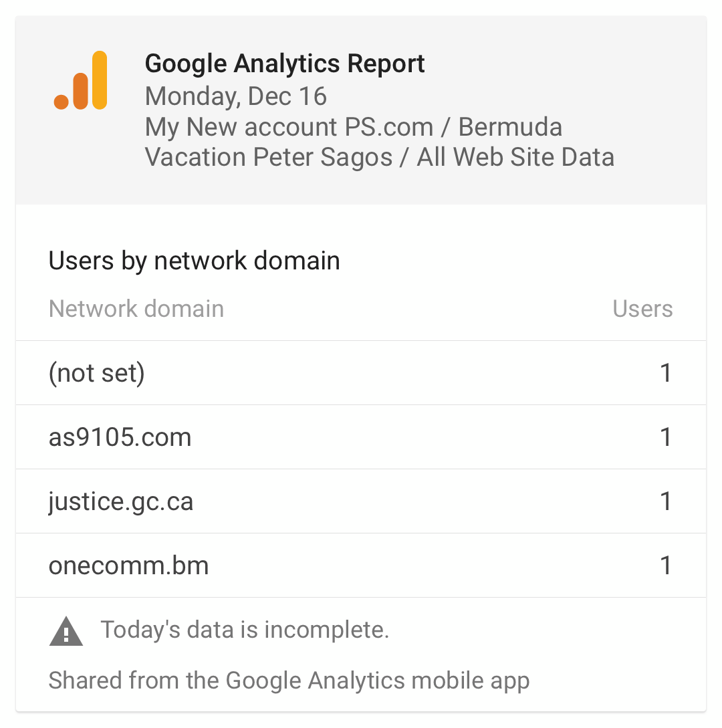The height and width of the screenshot is (728, 722).
Task: Click the user count for justice.gc.ca
Action: pyautogui.click(x=666, y=501)
